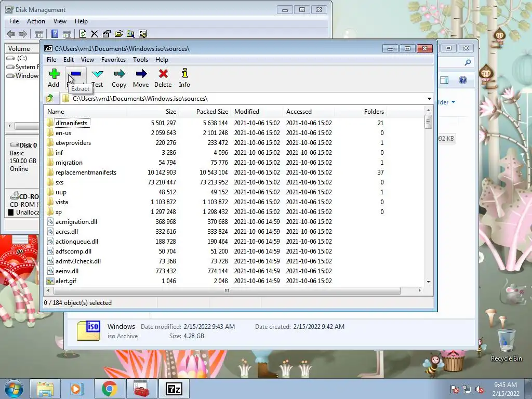Viewport: 532px width, 399px height.
Task: Sort by the Accessed column header
Action: (309, 112)
